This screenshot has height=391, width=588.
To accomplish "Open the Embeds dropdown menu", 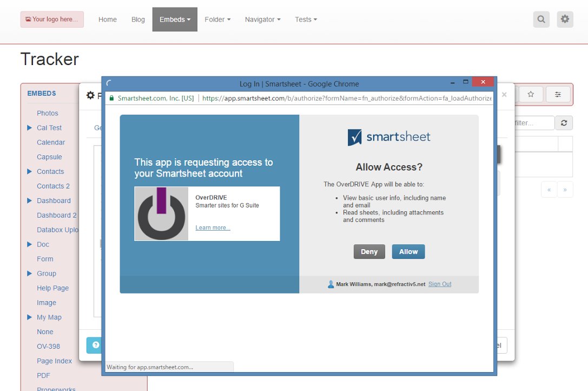I will coord(175,19).
